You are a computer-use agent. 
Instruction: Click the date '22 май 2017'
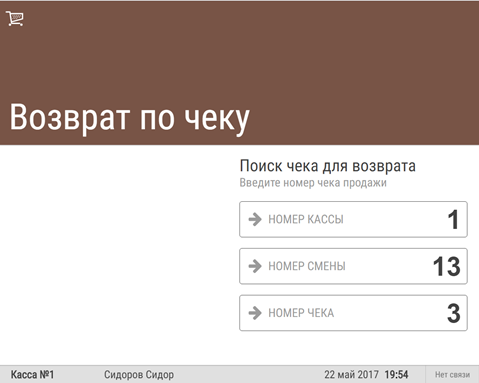[x=351, y=375]
